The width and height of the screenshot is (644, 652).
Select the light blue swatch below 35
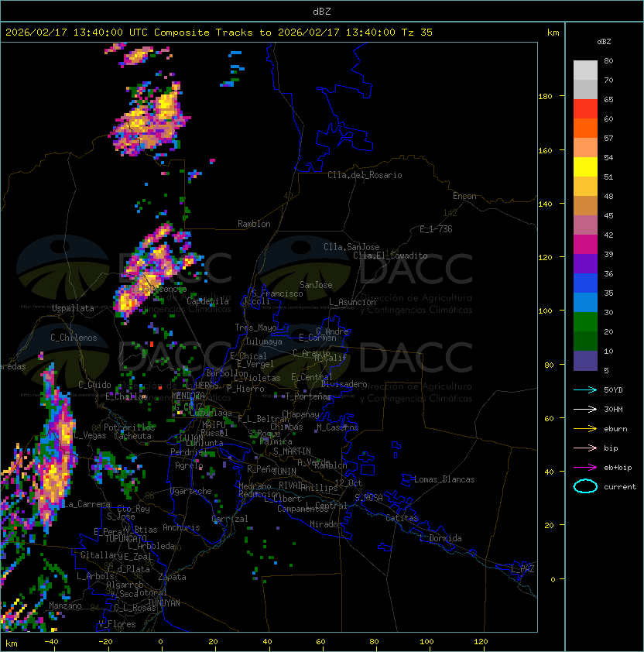click(x=585, y=302)
